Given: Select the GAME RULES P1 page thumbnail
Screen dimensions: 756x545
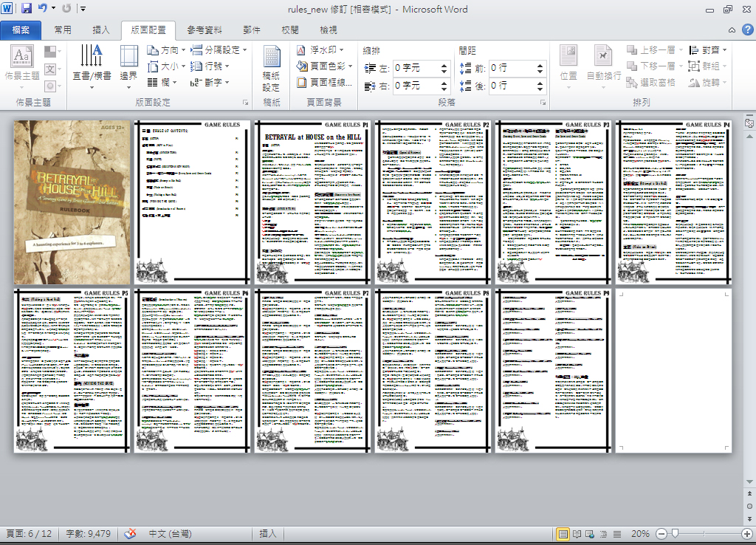Looking at the screenshot, I should tap(312, 202).
